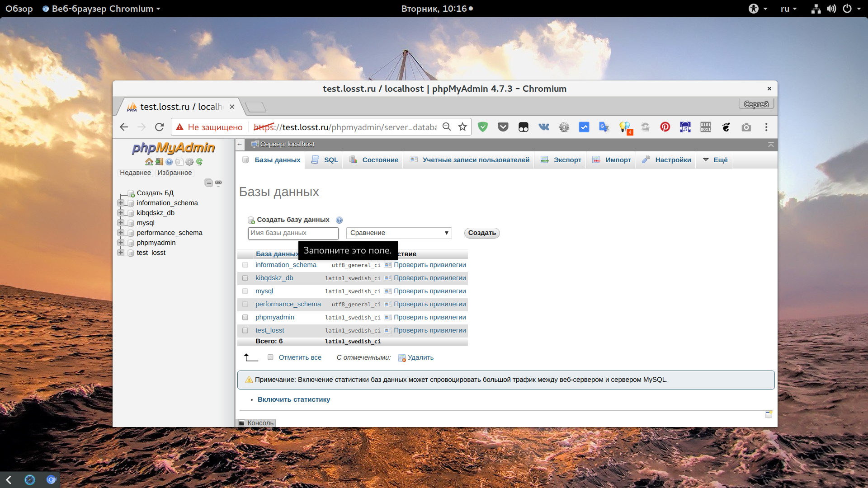Toggle Отметить все checkbox
This screenshot has height=488, width=868.
click(270, 357)
